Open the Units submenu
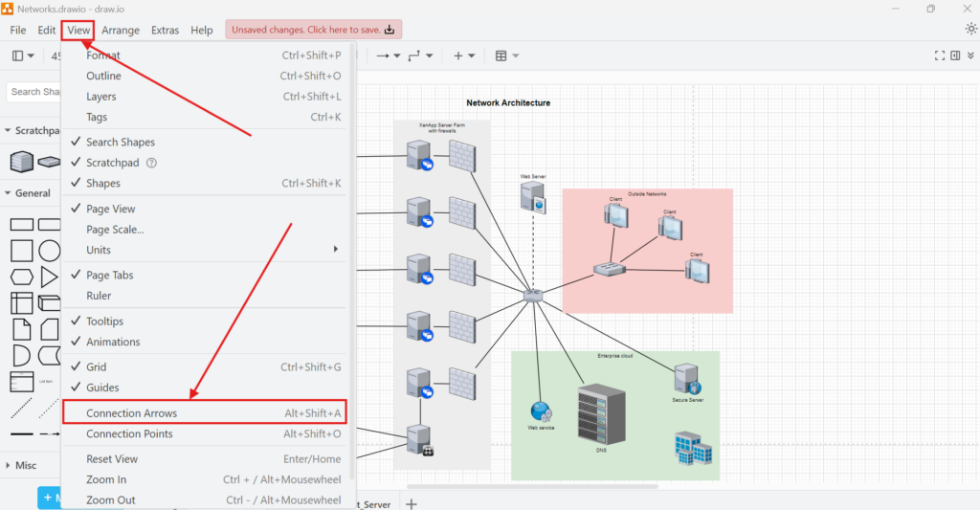This screenshot has width=980, height=510. coord(99,250)
